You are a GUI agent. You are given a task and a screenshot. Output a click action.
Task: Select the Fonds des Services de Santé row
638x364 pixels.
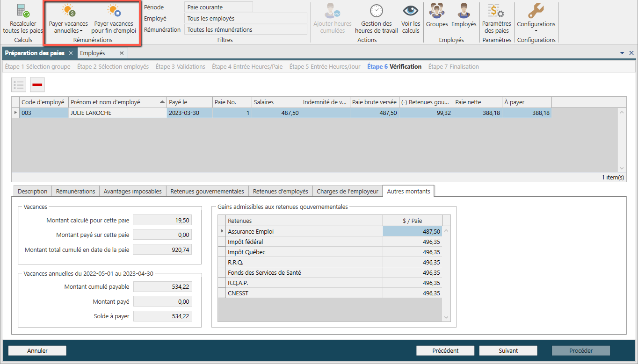330,273
